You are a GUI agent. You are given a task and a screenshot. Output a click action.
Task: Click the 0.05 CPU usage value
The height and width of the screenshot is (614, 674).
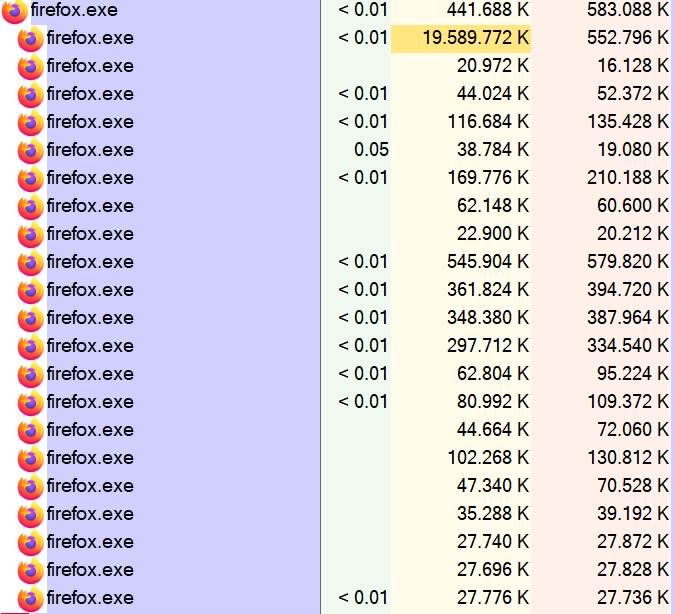tap(371, 150)
